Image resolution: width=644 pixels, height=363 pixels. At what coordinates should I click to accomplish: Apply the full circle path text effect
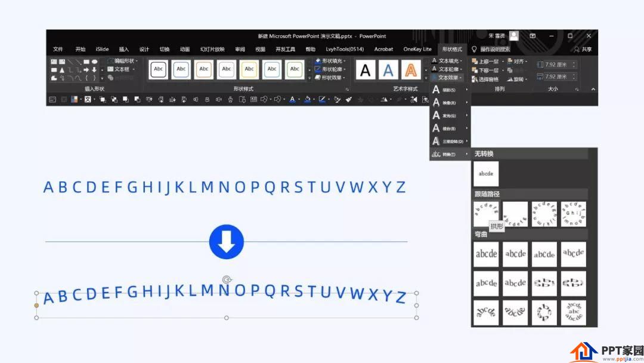tap(544, 214)
